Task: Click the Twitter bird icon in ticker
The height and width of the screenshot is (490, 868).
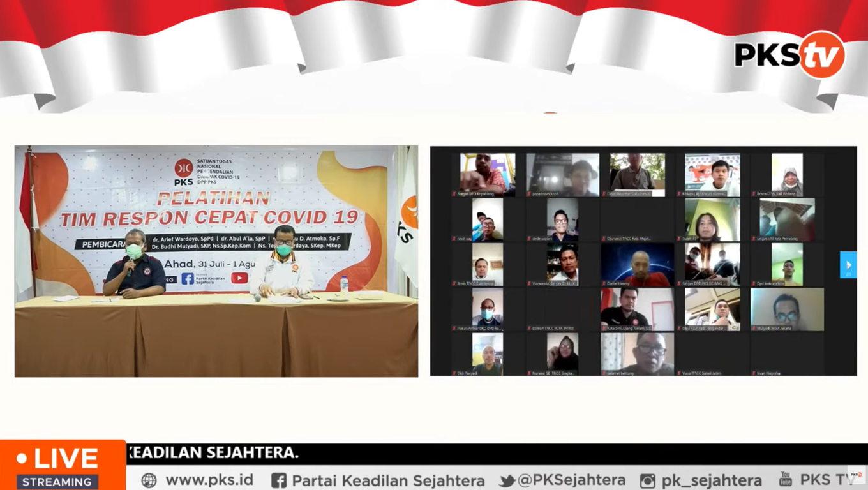Action: pos(507,481)
